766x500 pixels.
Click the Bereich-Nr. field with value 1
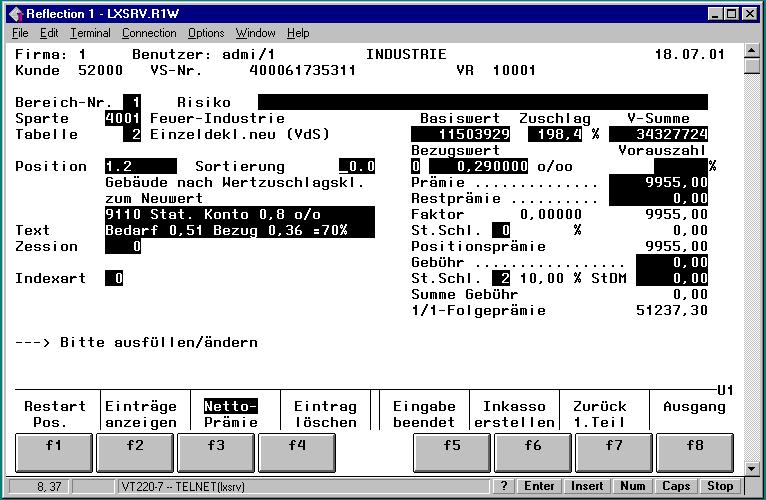pos(132,102)
